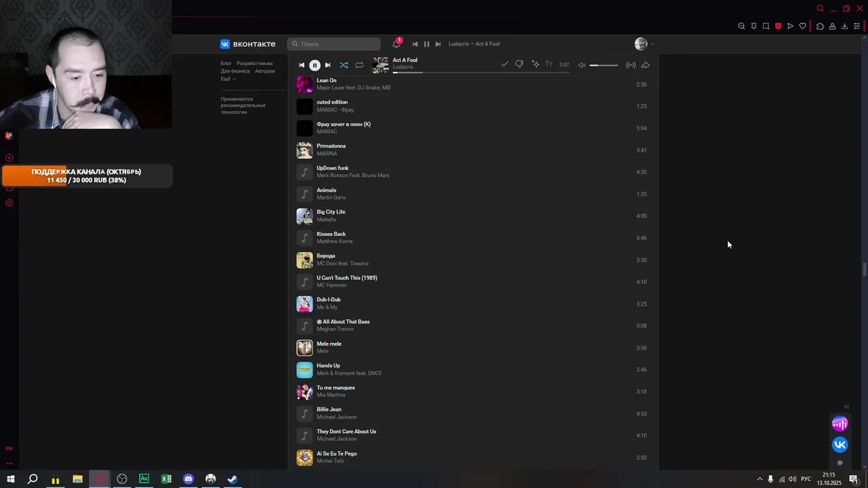Open browser downloads icon
Screen dimensions: 868x488
pos(844,26)
